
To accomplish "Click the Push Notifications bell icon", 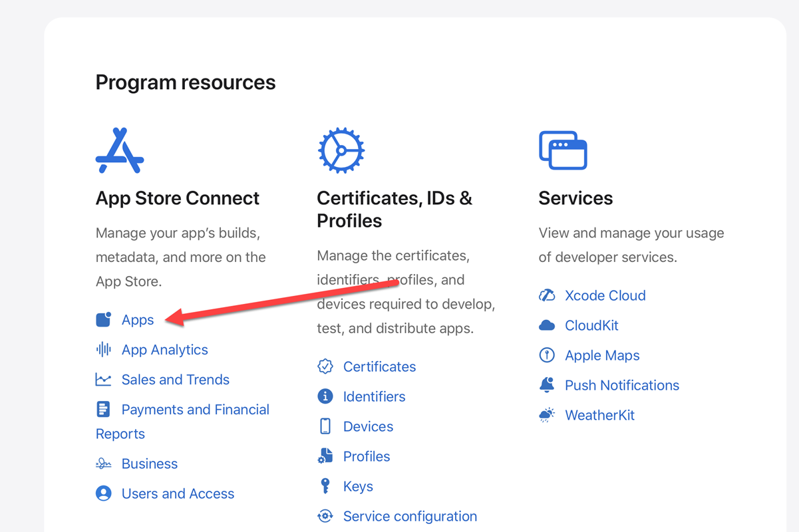I will point(547,385).
